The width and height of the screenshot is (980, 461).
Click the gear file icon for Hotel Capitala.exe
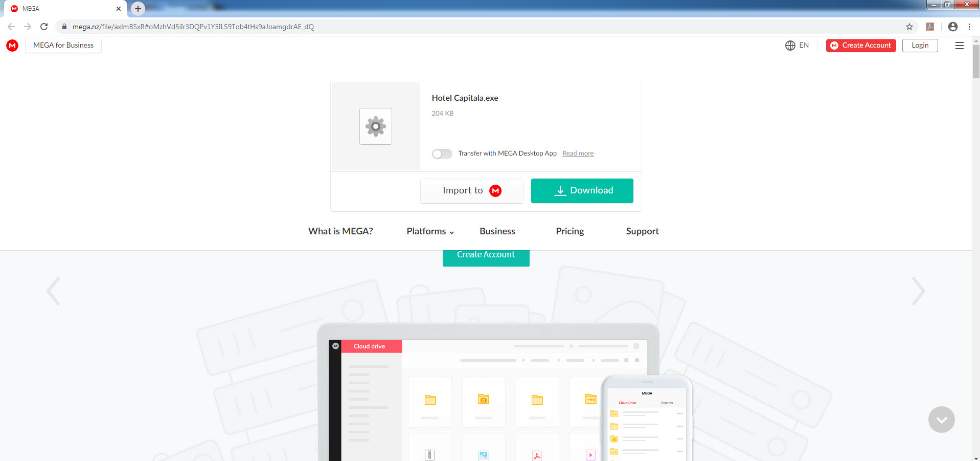tap(376, 126)
